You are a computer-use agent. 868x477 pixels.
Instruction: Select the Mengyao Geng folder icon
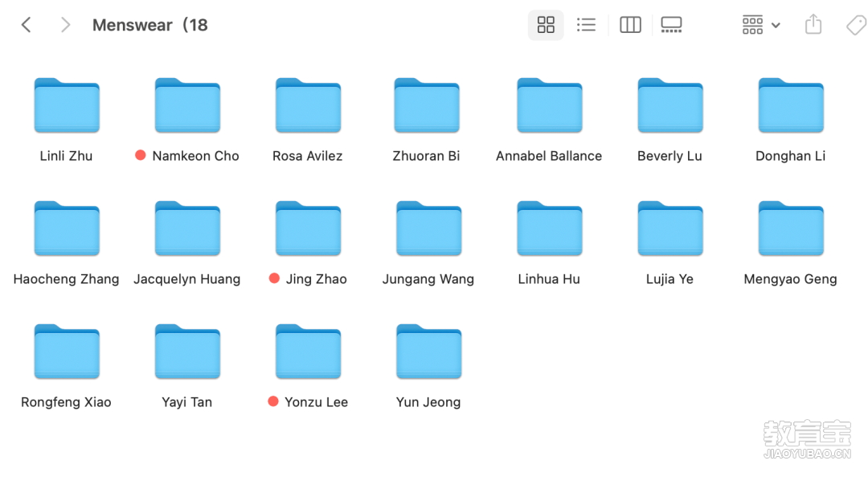coord(791,228)
